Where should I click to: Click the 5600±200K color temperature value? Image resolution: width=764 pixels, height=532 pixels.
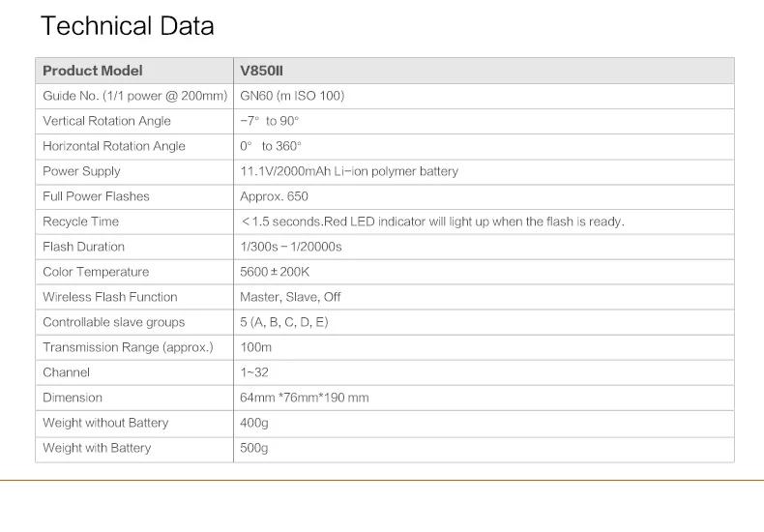(x=275, y=272)
